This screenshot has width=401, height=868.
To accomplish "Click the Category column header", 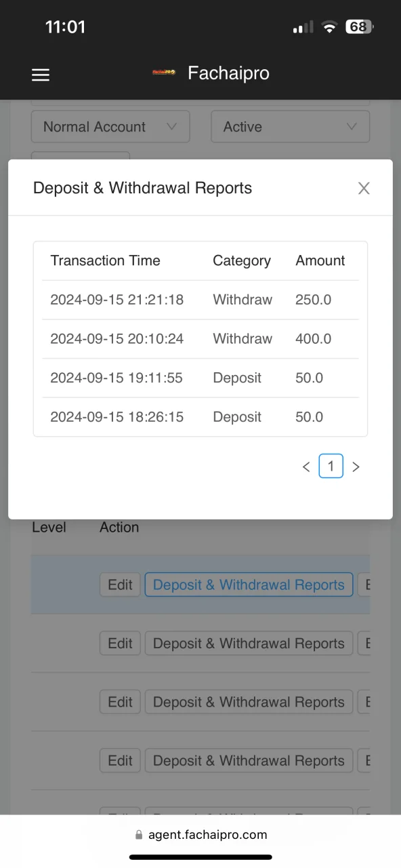I will point(242,260).
